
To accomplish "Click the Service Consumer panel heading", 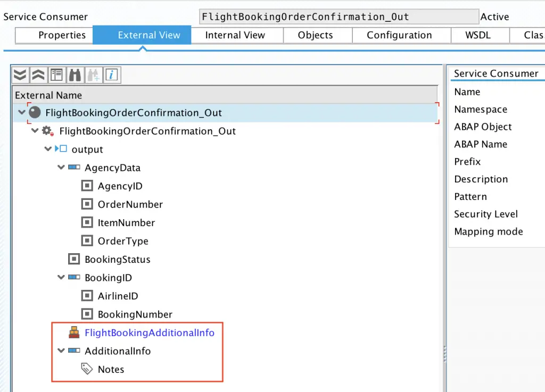I will click(x=496, y=73).
